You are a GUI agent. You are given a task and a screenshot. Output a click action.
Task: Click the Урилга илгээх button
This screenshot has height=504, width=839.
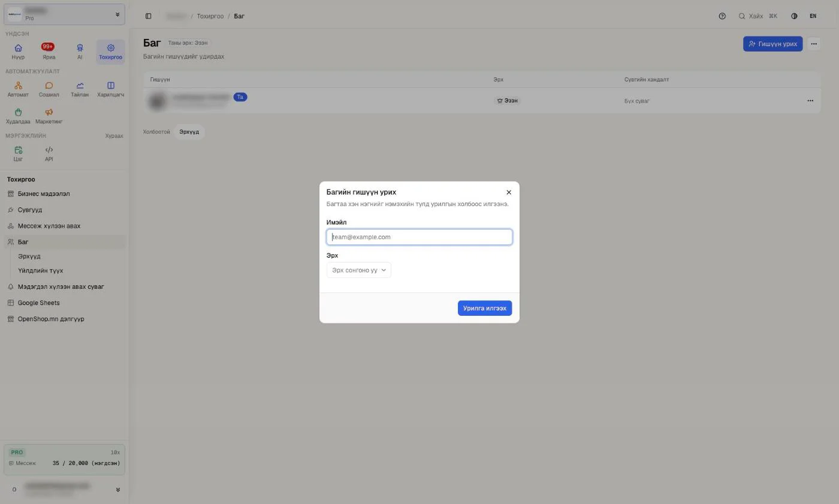click(x=485, y=308)
